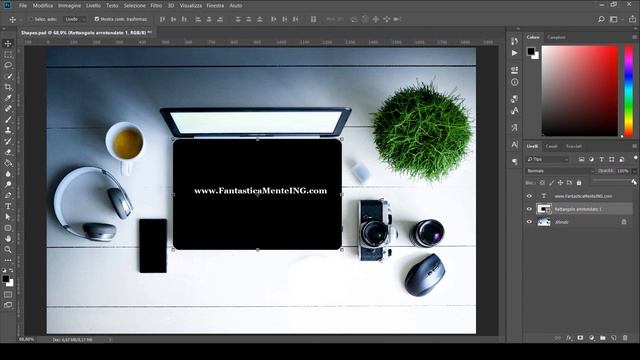Select the Move tool in the toolbox
This screenshot has height=360, width=640.
(8, 44)
